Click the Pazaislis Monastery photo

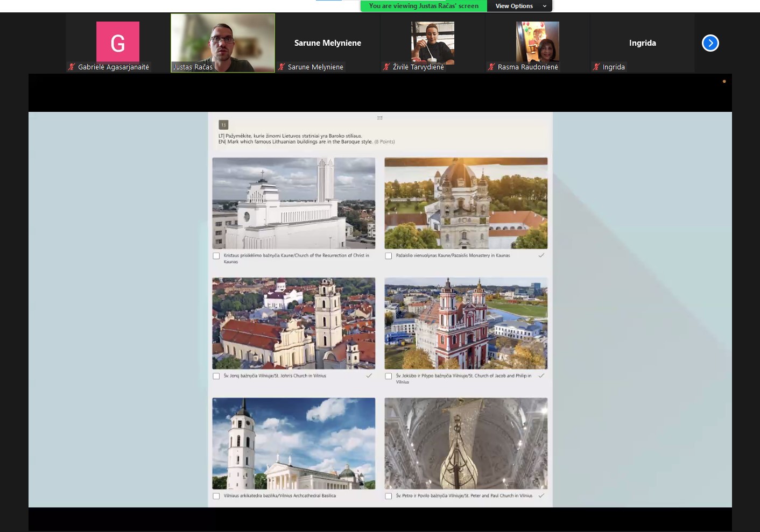pyautogui.click(x=466, y=203)
